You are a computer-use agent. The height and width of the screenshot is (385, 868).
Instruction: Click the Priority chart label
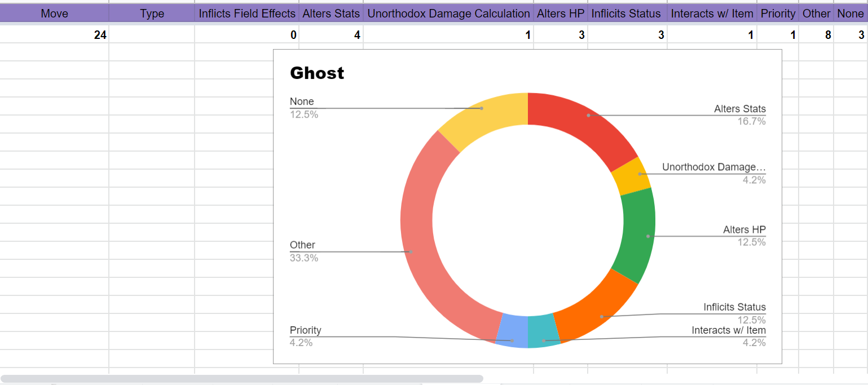pyautogui.click(x=305, y=330)
